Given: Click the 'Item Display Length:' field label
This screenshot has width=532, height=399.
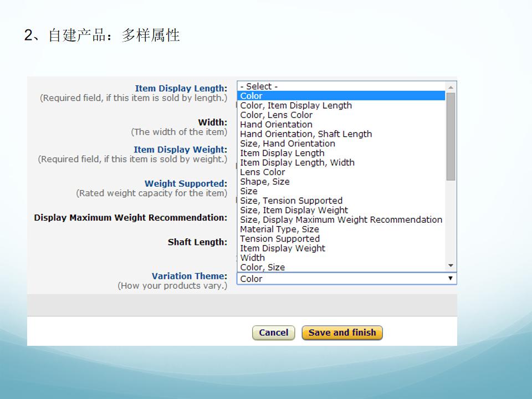Looking at the screenshot, I should (181, 88).
